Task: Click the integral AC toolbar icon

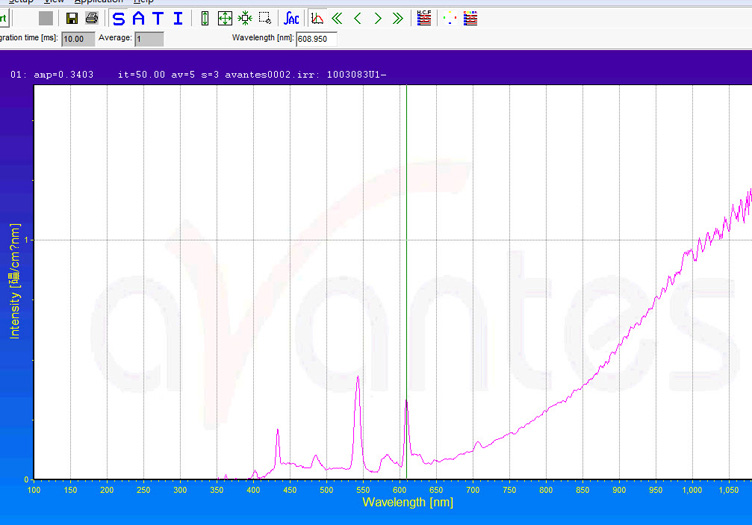Action: (x=291, y=18)
